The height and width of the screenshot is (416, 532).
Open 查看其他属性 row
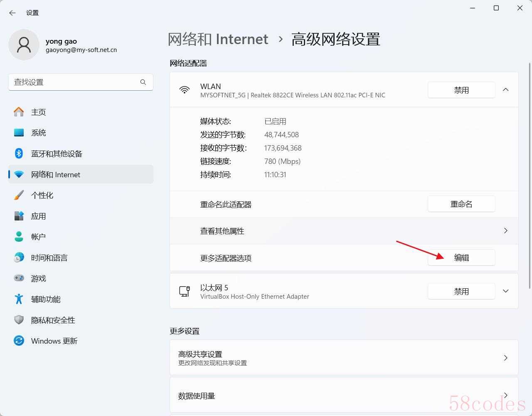point(344,231)
